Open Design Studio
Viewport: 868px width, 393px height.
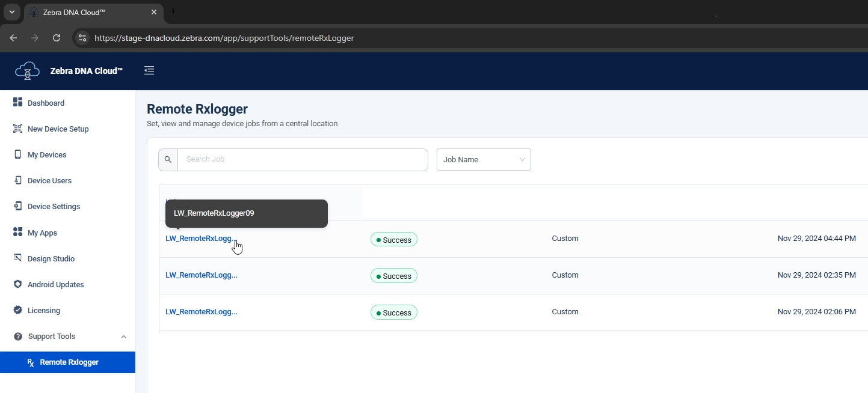(x=51, y=258)
